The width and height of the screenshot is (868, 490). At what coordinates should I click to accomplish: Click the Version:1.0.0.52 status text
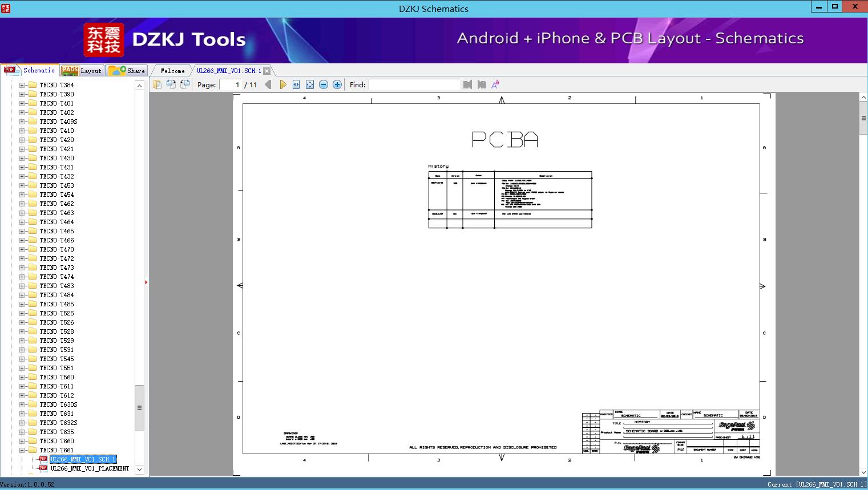[27, 484]
